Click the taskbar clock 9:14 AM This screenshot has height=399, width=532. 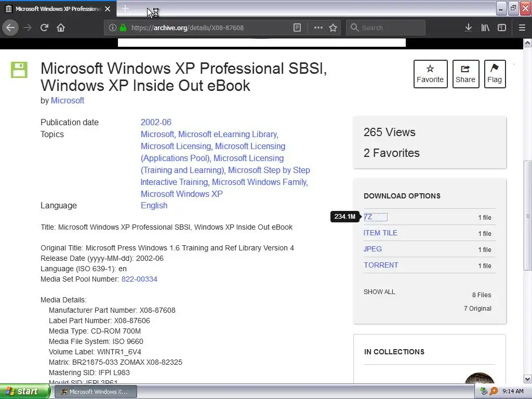513,392
